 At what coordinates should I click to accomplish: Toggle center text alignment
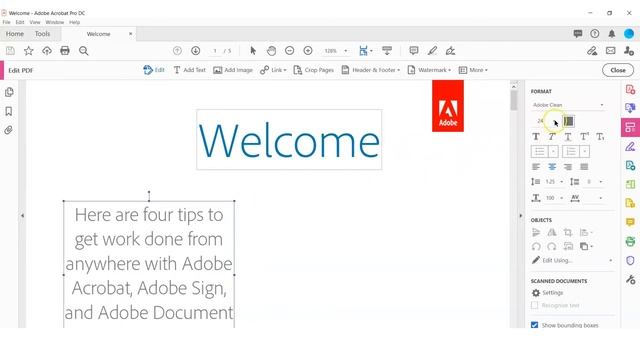552,167
